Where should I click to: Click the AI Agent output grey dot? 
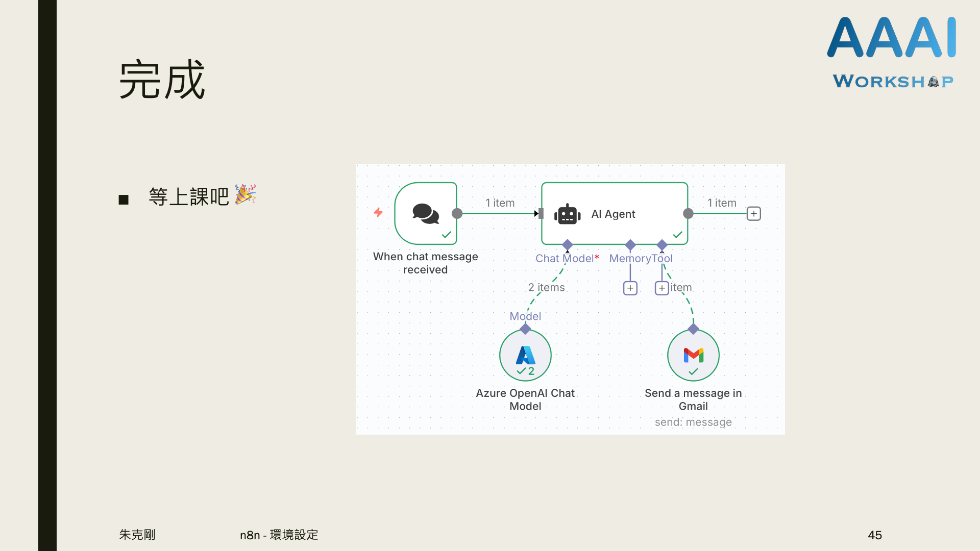click(x=688, y=213)
